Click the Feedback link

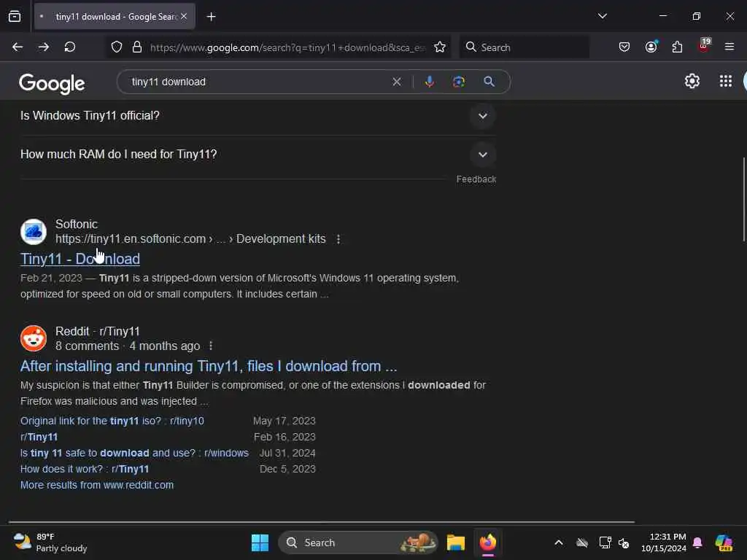point(476,179)
